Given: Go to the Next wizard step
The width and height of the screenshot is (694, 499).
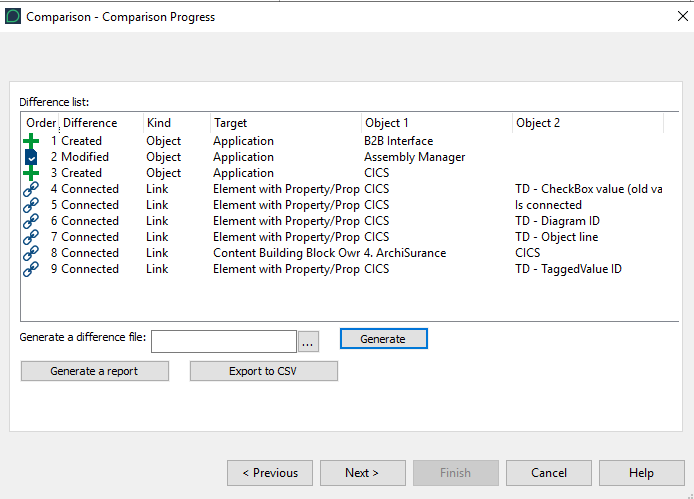Looking at the screenshot, I should pyautogui.click(x=362, y=473).
